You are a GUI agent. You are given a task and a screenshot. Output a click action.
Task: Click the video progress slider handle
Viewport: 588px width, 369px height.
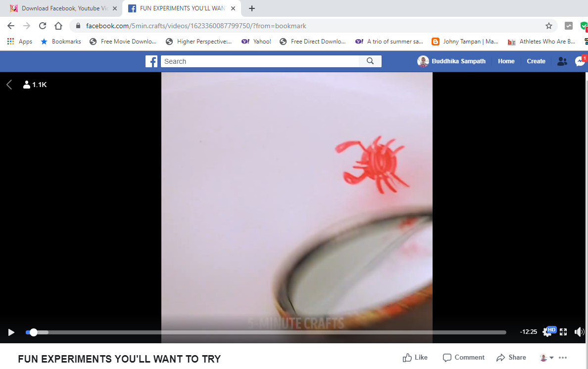[33, 332]
